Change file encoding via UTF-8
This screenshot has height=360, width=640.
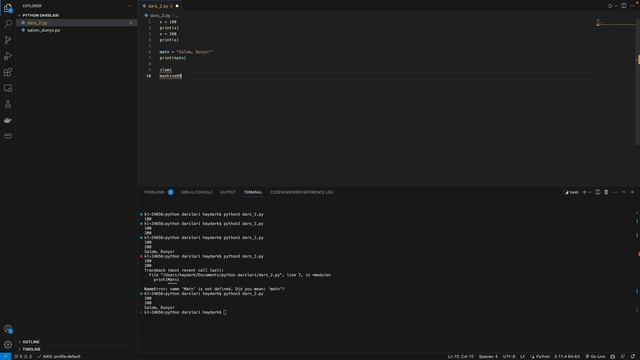click(509, 356)
